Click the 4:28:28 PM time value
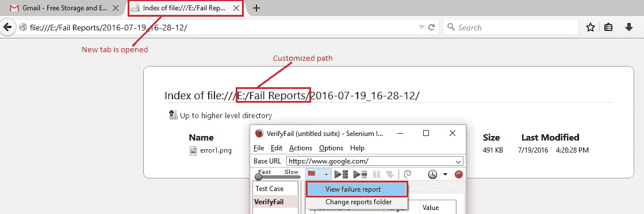This screenshot has width=644, height=214. [572, 150]
